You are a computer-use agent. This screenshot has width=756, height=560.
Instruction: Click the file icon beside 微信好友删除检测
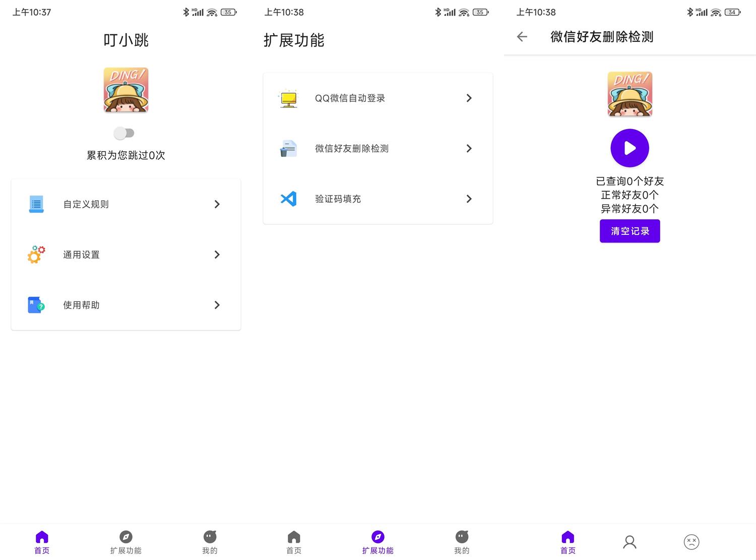click(x=288, y=148)
